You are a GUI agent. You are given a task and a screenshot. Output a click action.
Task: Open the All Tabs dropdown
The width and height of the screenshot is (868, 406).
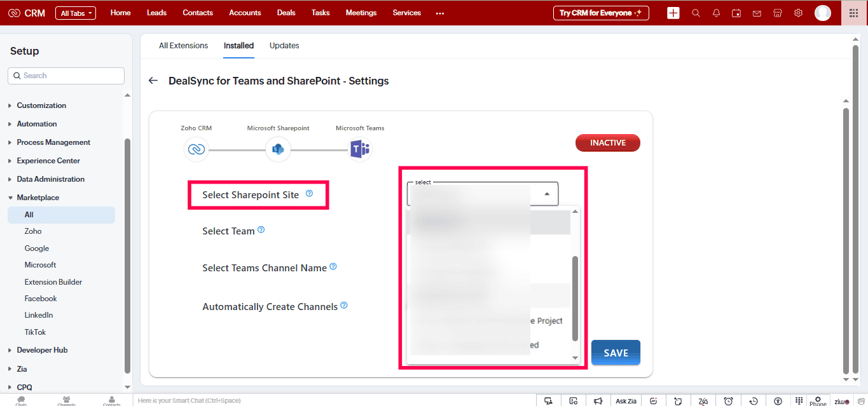click(76, 13)
